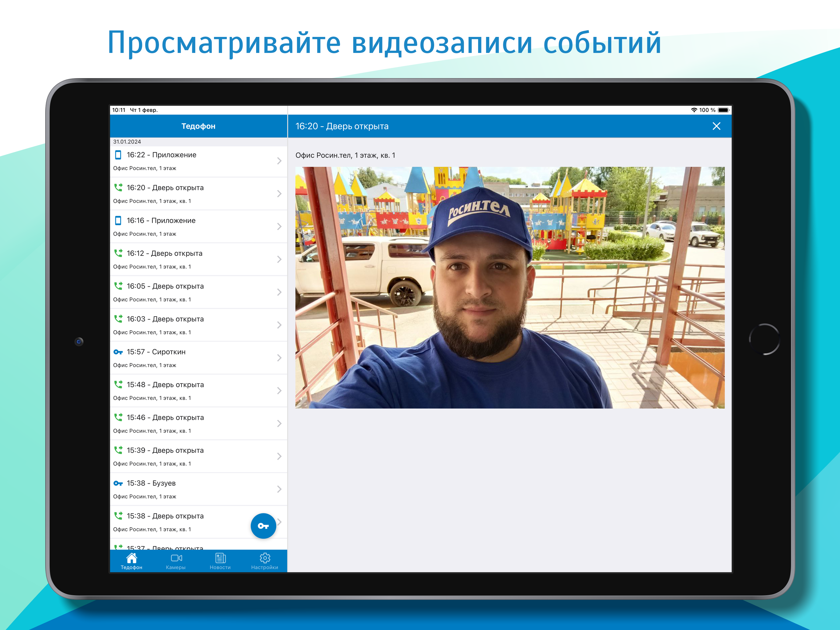Open the Настройки tab
This screenshot has height=630, width=840.
click(265, 561)
